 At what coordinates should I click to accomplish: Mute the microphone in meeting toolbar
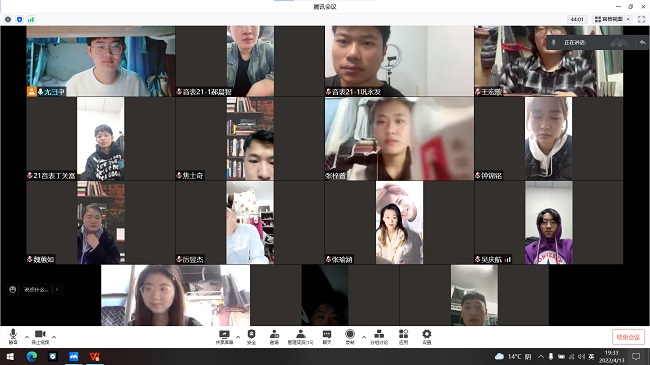(13, 336)
